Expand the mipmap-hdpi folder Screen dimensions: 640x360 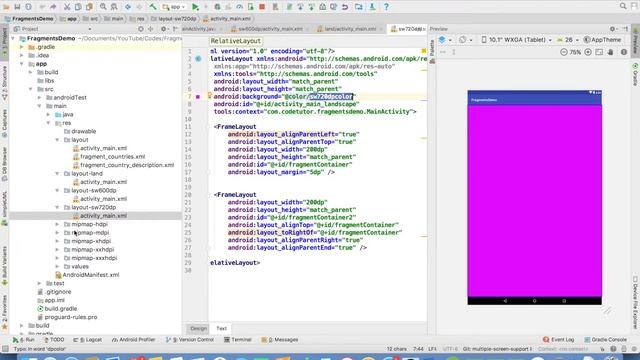(x=57, y=224)
